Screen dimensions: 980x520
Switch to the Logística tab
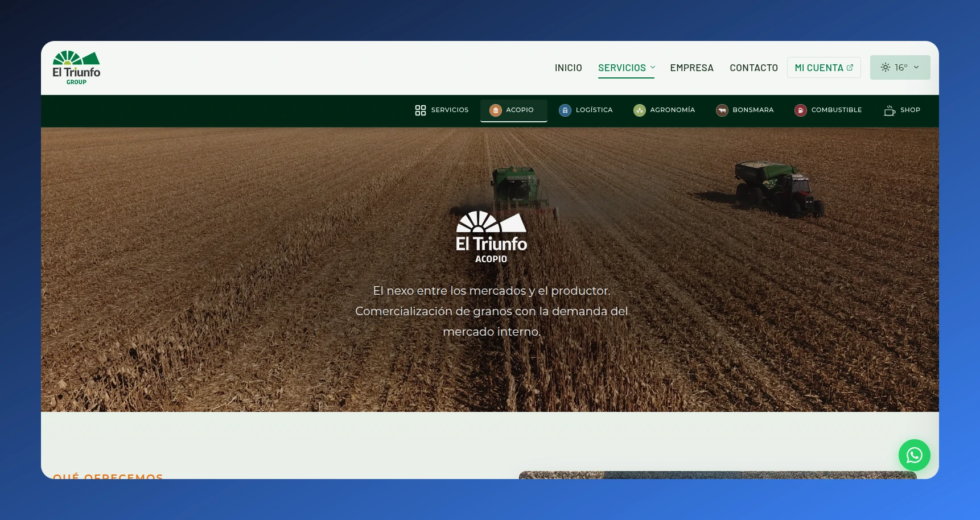[x=586, y=110]
